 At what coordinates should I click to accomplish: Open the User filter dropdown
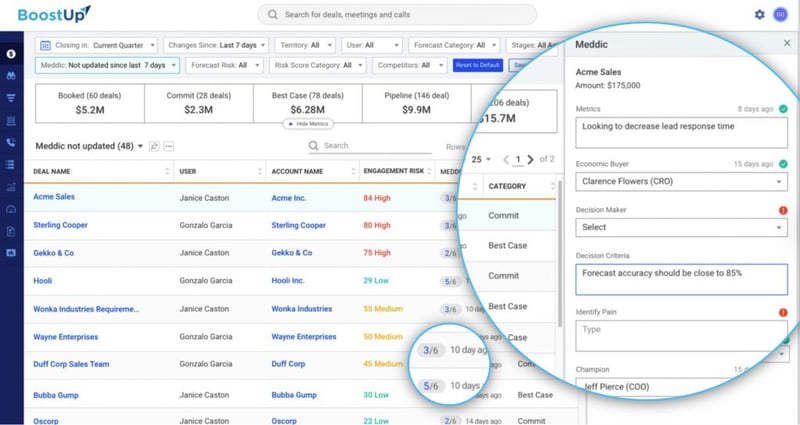tap(372, 45)
